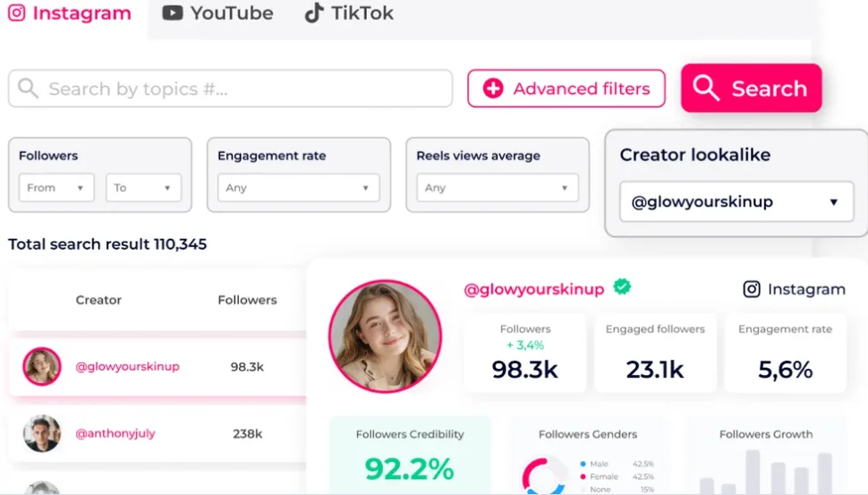
Task: Click the Engaged followers 23.1k card
Action: click(655, 354)
